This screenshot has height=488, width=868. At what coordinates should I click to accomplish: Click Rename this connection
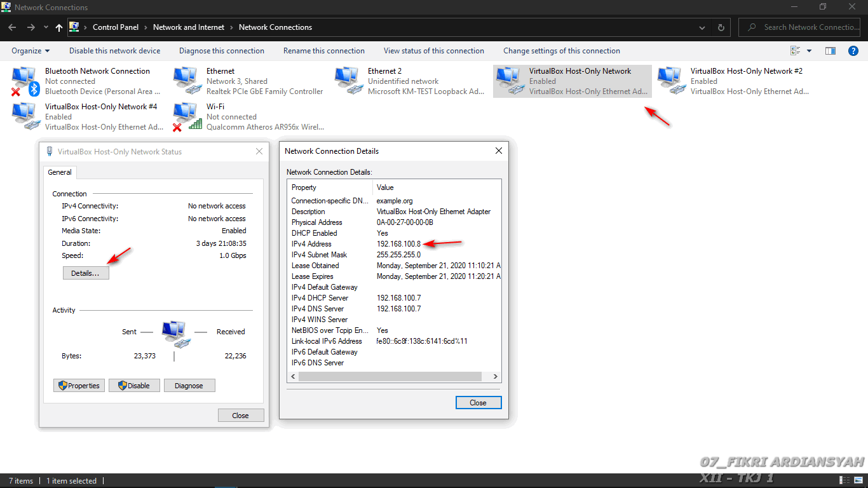(324, 51)
